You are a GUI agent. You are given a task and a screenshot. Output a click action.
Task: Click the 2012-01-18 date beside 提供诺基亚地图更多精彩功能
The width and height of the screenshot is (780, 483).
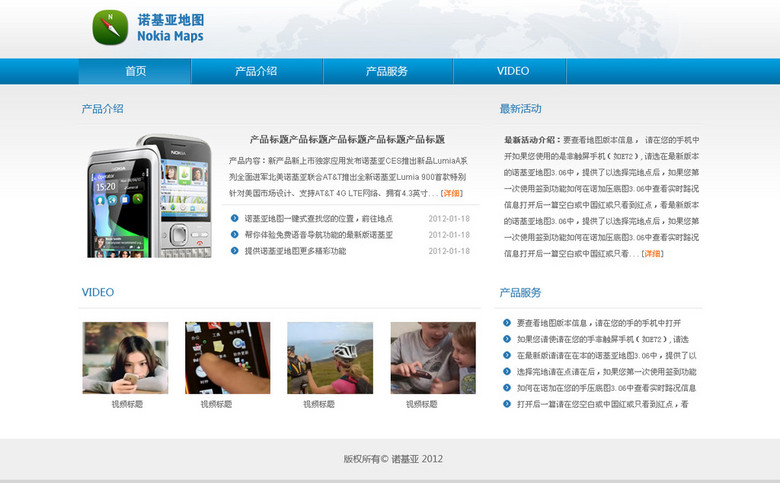(449, 251)
